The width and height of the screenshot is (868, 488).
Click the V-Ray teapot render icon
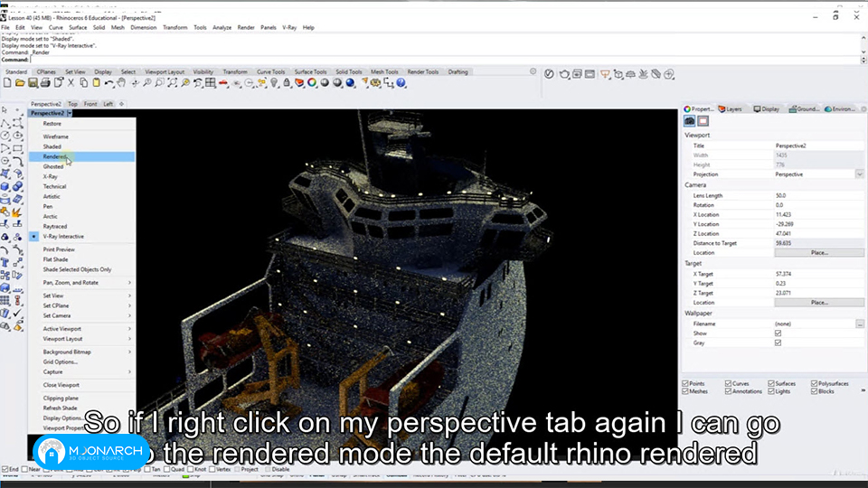pos(564,74)
